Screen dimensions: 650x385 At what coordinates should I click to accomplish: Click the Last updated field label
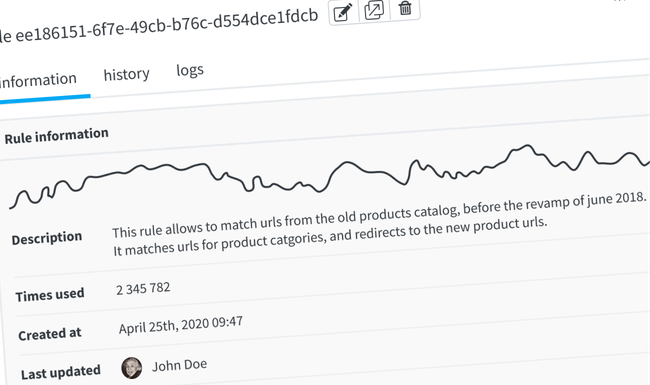click(x=61, y=372)
